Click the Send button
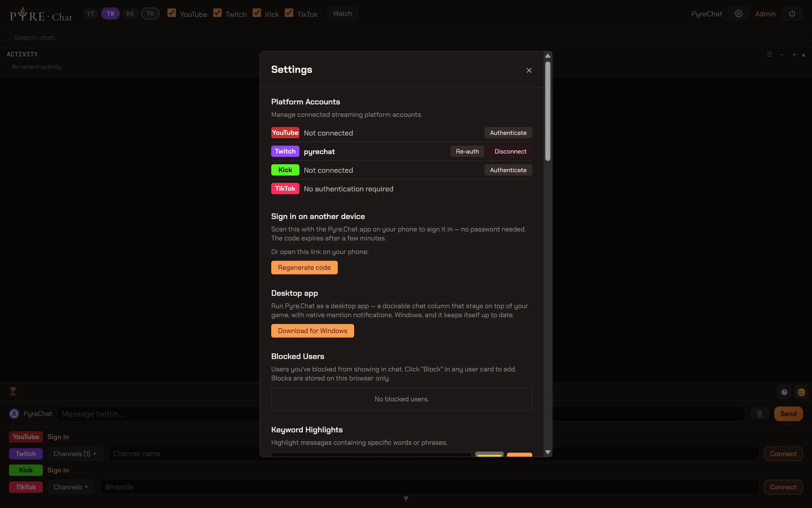This screenshot has width=812, height=508. click(788, 414)
